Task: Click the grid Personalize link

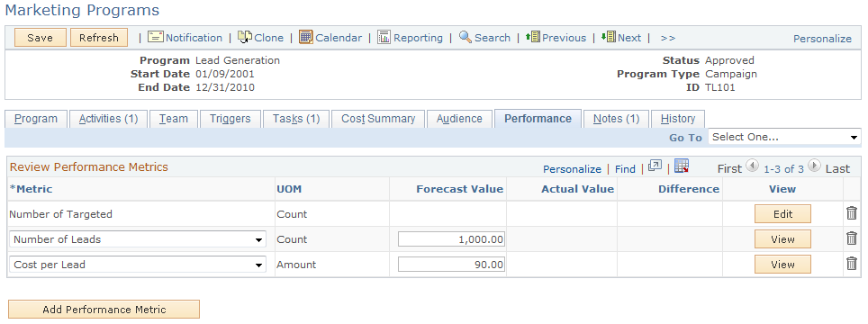Action: pos(572,169)
